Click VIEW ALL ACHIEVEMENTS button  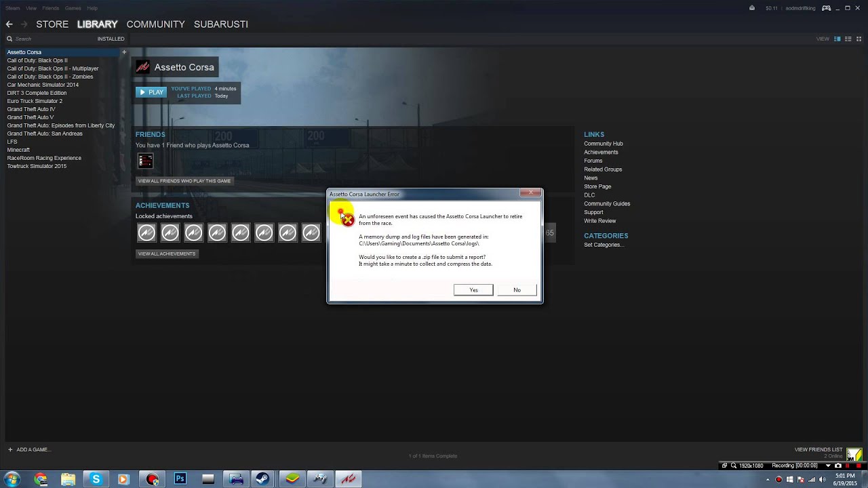click(167, 253)
